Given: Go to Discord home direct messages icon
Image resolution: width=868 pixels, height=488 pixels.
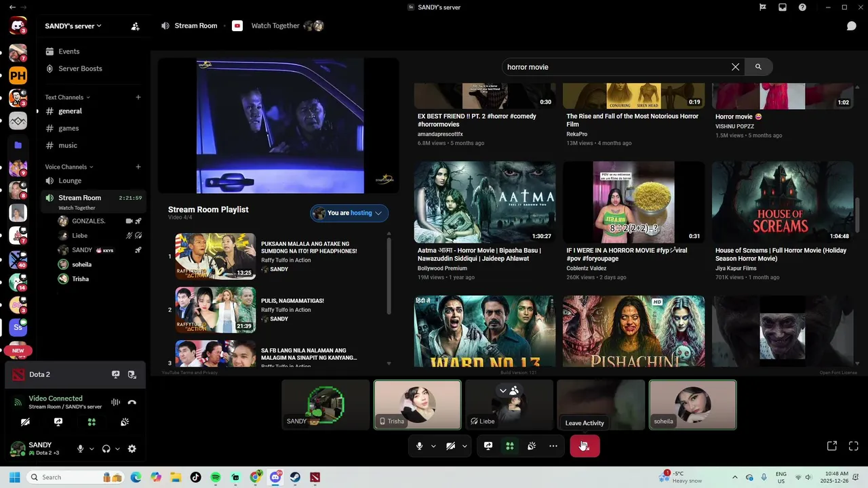Looking at the screenshot, I should click(x=18, y=26).
